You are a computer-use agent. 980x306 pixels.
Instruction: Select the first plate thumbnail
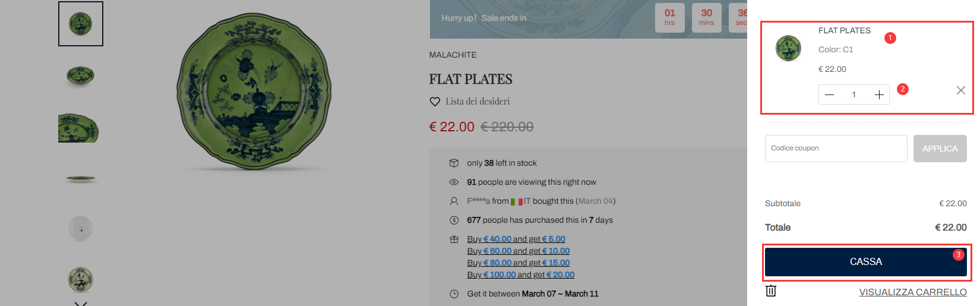click(81, 24)
